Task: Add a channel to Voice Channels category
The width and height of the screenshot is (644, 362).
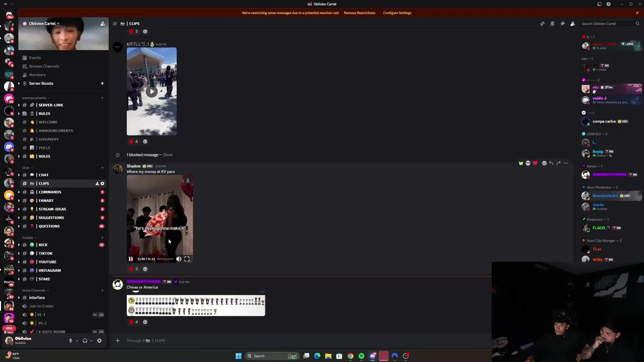Action: [102, 290]
